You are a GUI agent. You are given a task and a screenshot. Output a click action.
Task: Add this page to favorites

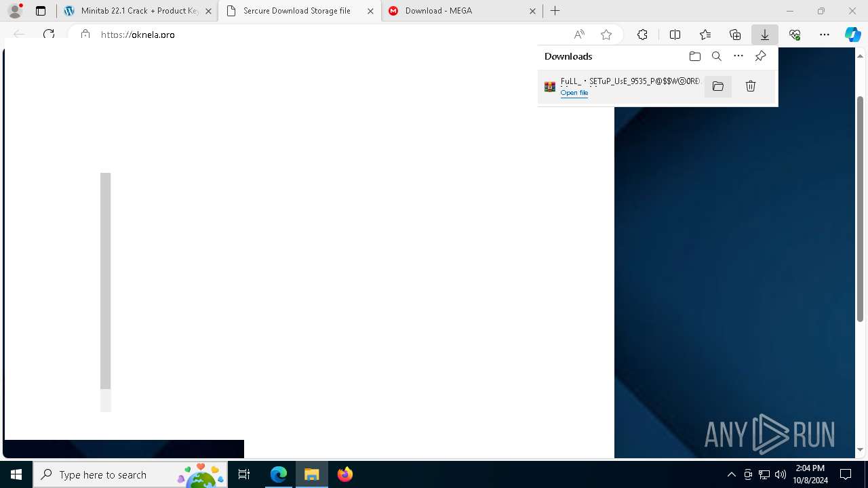pos(606,35)
